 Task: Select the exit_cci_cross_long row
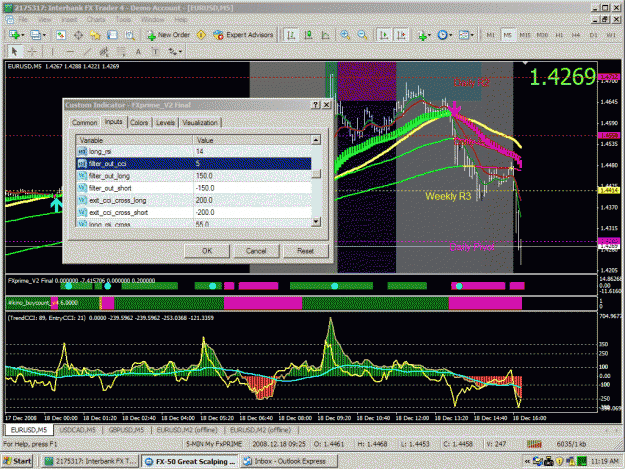194,200
